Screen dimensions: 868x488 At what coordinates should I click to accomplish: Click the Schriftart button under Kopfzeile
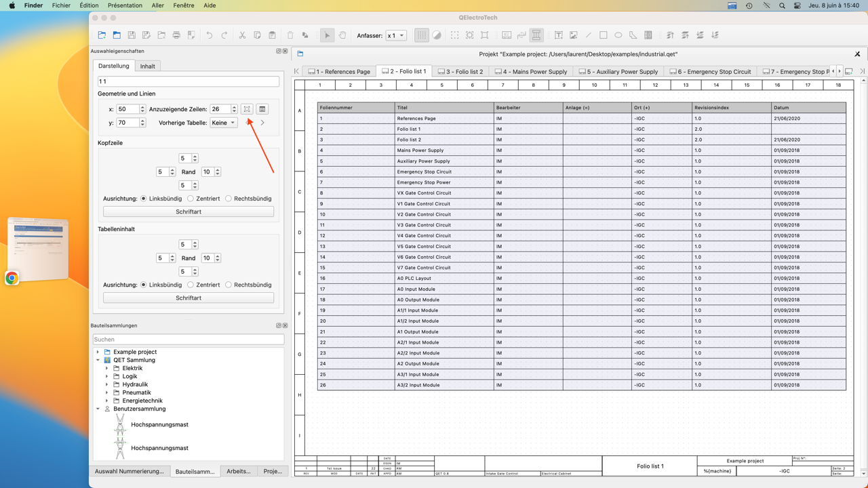189,211
